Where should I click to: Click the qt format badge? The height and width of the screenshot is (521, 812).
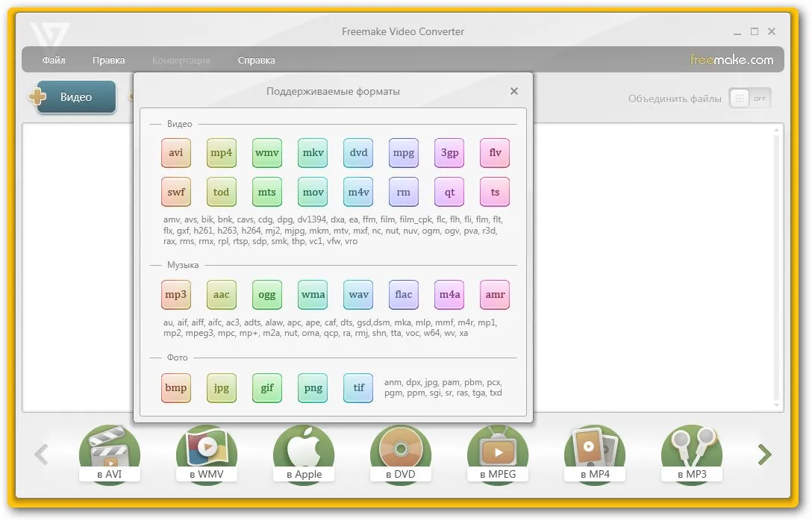click(449, 192)
